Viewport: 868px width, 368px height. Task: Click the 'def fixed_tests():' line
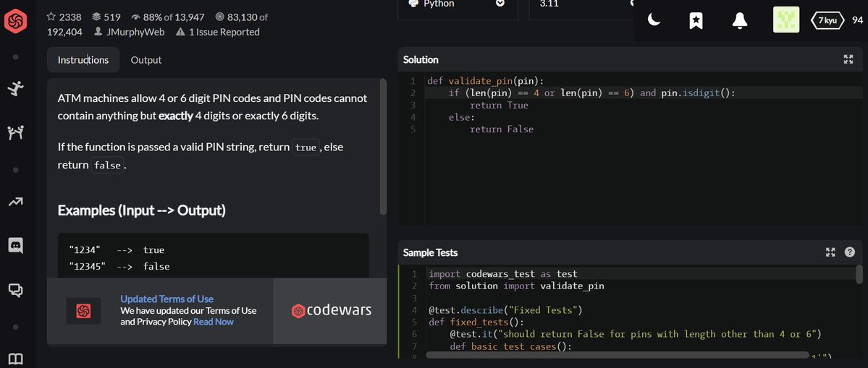pyautogui.click(x=476, y=322)
